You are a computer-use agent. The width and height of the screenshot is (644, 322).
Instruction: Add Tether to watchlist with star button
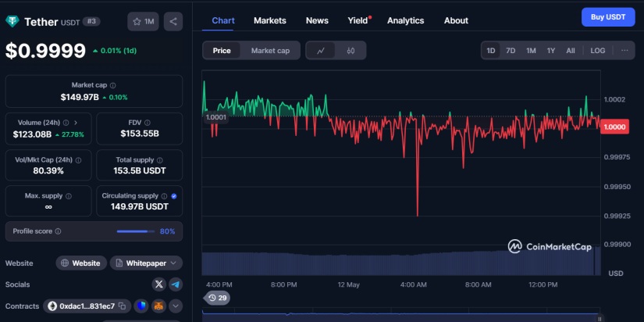tap(143, 21)
